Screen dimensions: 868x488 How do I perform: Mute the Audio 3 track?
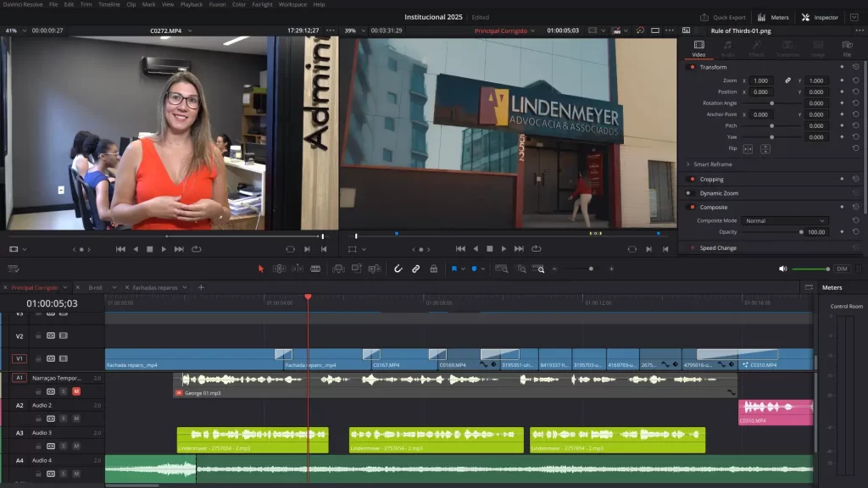point(76,446)
